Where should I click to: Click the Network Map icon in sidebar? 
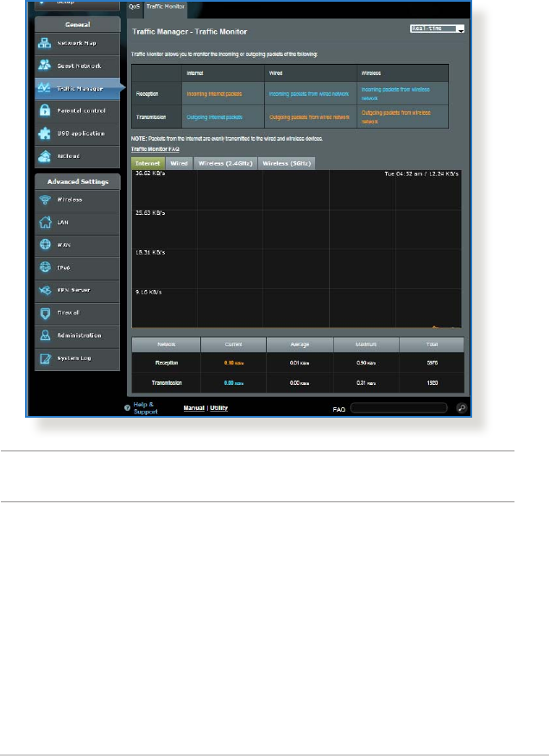point(45,43)
